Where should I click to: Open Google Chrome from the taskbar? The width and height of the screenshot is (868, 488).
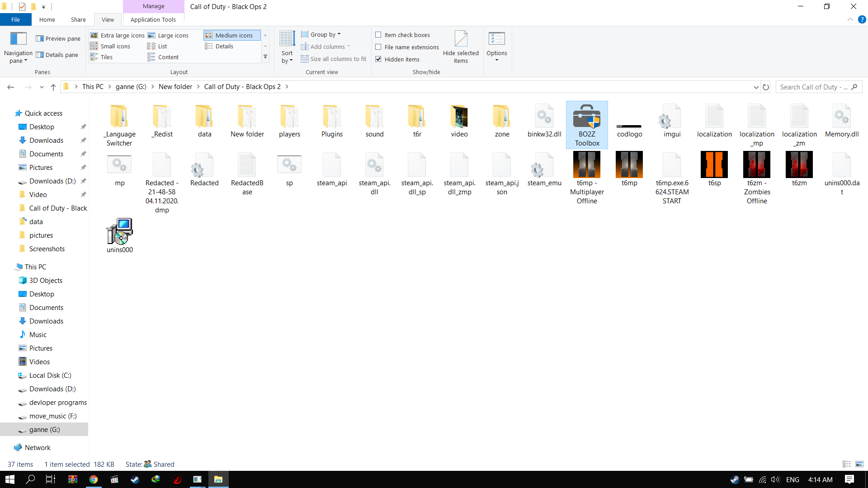[x=94, y=479]
